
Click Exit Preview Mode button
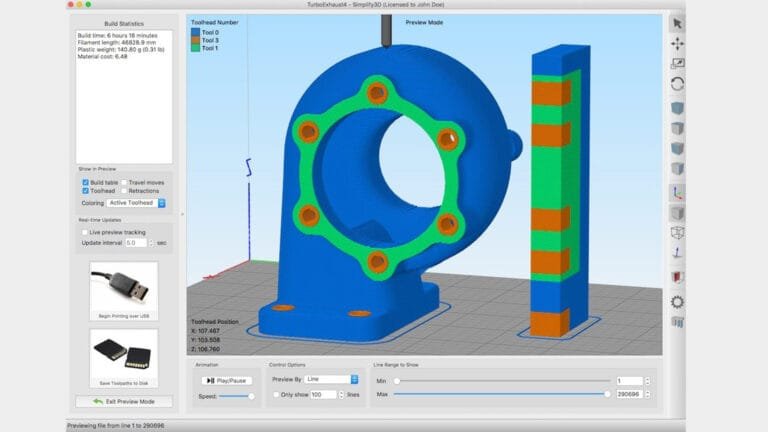(x=124, y=402)
